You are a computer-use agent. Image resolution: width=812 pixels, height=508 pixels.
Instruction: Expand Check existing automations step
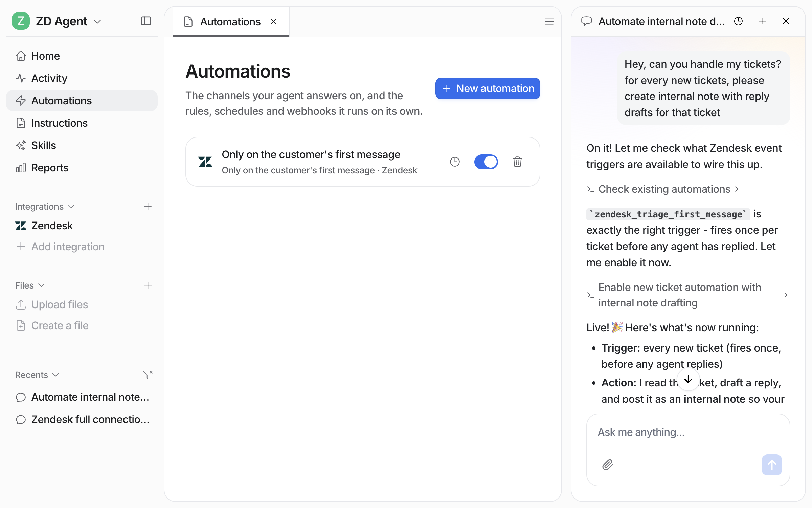pyautogui.click(x=663, y=189)
